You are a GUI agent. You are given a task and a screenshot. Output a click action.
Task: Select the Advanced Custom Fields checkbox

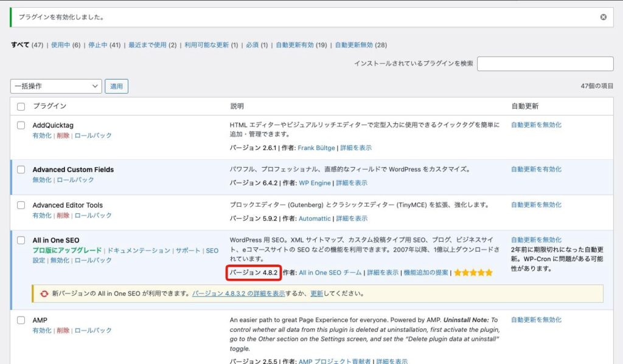[x=21, y=170]
